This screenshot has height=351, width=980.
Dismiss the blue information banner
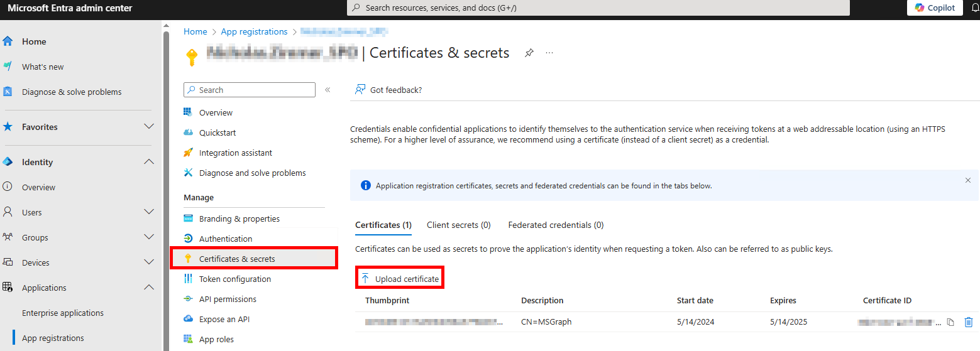click(x=967, y=180)
